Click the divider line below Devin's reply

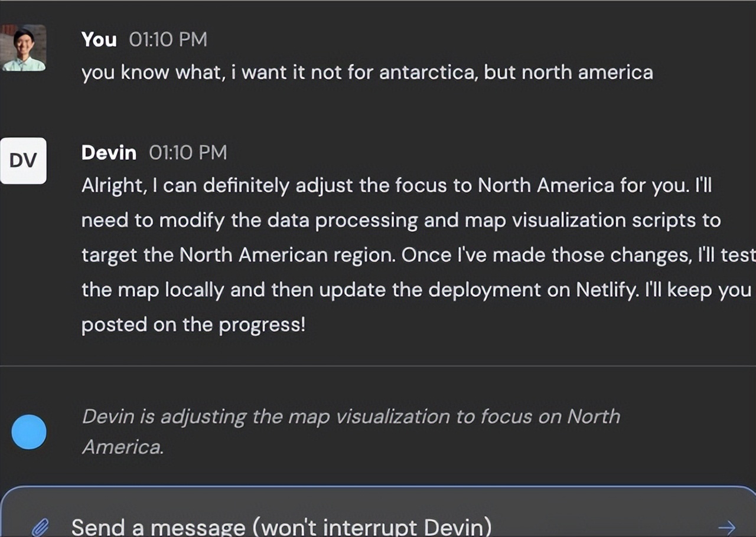[378, 366]
